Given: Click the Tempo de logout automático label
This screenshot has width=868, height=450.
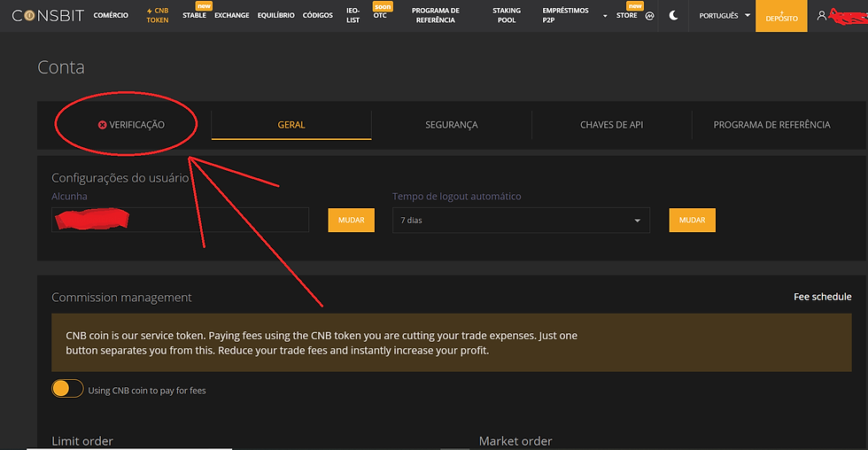Looking at the screenshot, I should pyautogui.click(x=457, y=197).
